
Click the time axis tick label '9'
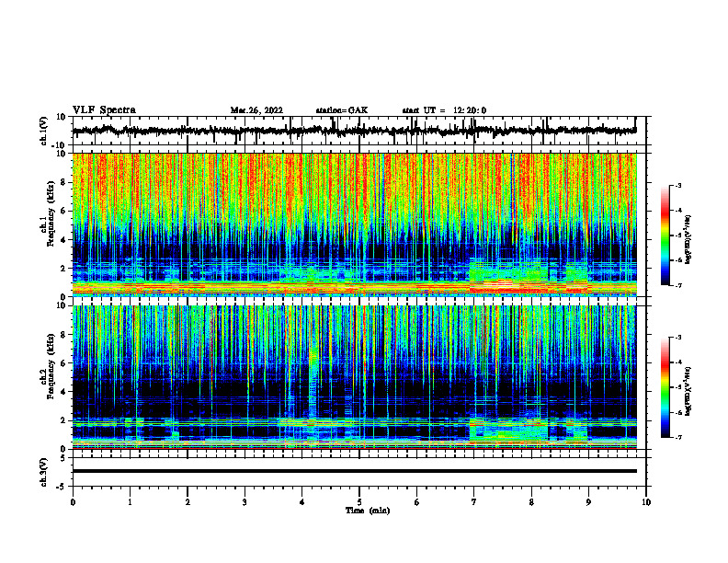click(x=588, y=502)
